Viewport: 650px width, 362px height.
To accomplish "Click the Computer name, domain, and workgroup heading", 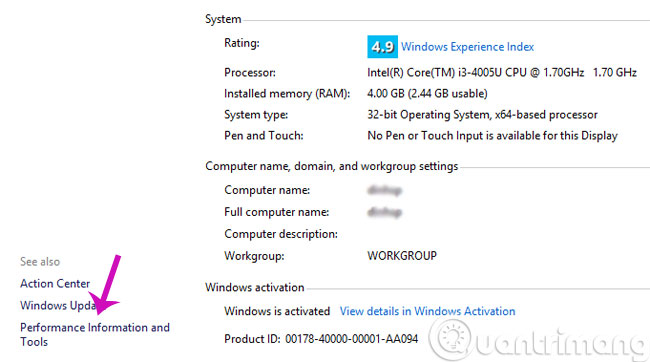I will (x=332, y=166).
